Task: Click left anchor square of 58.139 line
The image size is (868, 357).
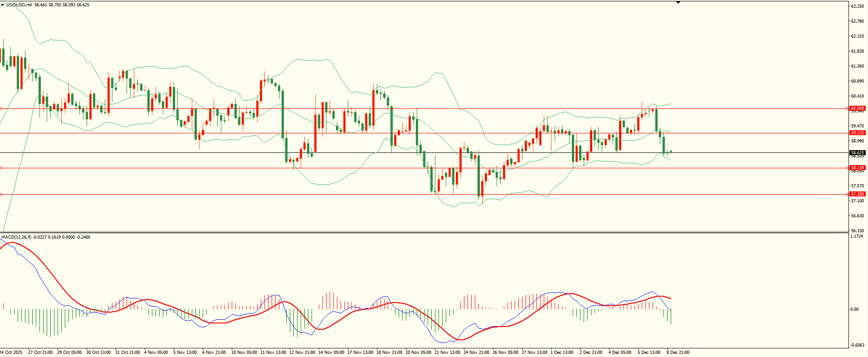Action: (x=1, y=168)
